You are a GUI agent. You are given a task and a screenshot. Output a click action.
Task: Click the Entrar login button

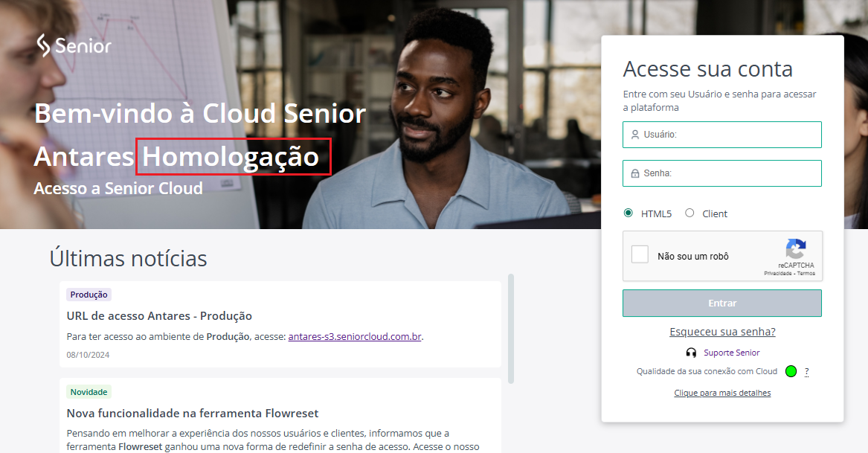(x=722, y=303)
